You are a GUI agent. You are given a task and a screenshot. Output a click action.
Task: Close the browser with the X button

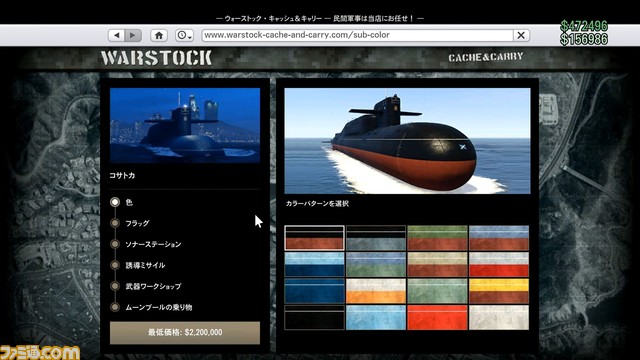pyautogui.click(x=521, y=36)
